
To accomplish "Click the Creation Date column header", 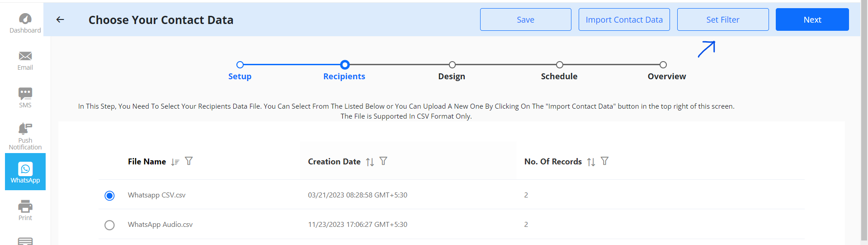I will click(334, 162).
